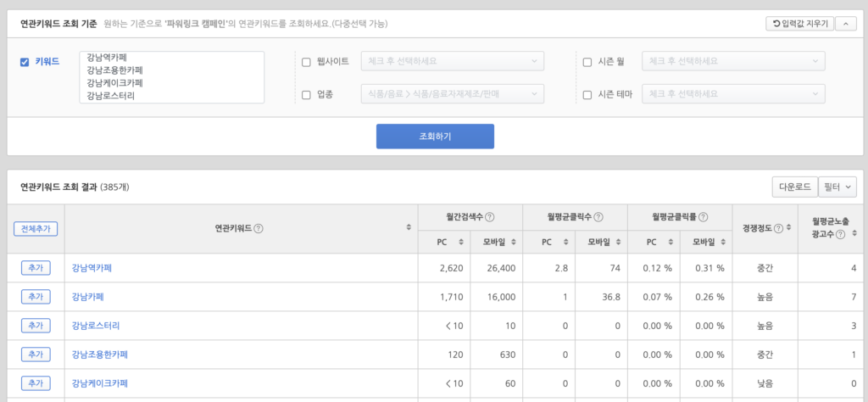The image size is (868, 402).
Task: Click help icon beside 월평균클릭률 header
Action: click(704, 216)
